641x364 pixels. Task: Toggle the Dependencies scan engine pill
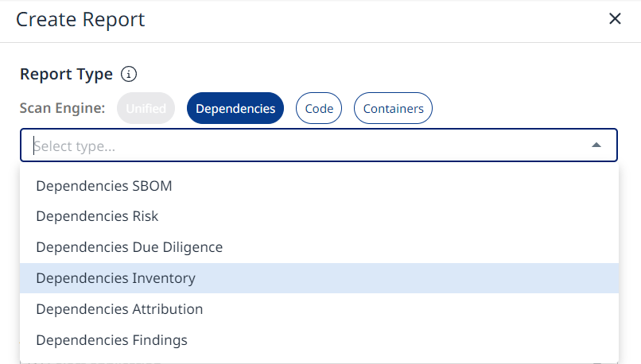click(235, 109)
